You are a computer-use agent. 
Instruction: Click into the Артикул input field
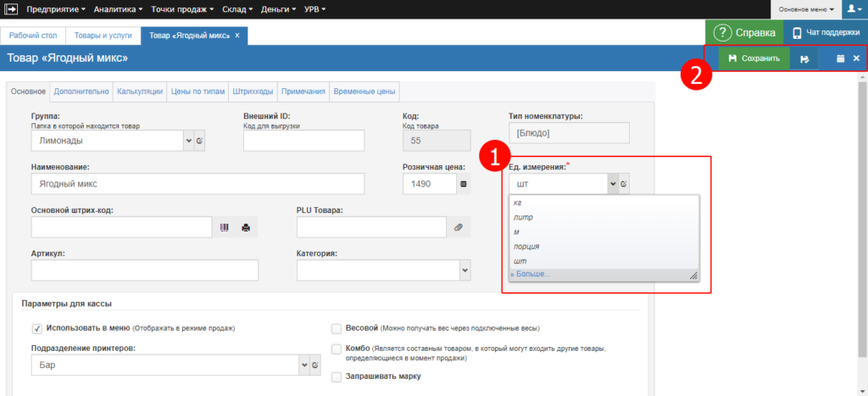click(x=144, y=270)
